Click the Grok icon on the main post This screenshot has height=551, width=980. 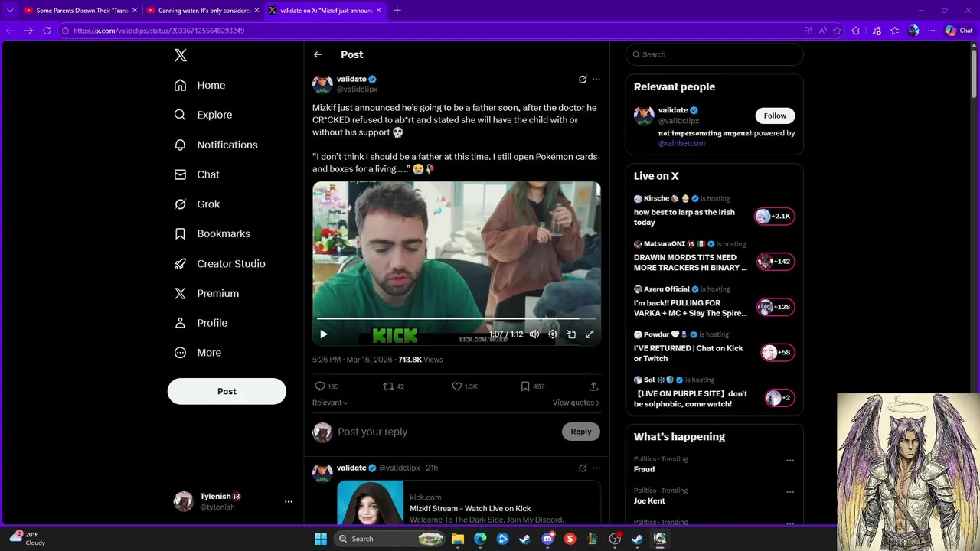point(583,79)
